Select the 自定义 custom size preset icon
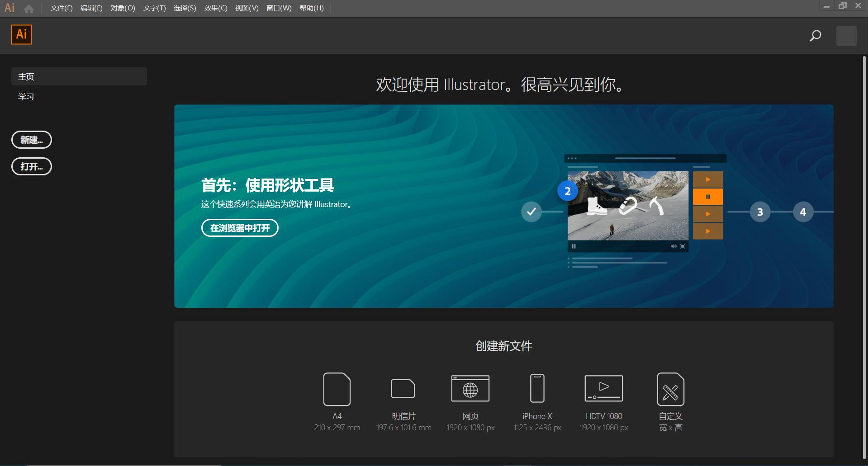 [670, 389]
